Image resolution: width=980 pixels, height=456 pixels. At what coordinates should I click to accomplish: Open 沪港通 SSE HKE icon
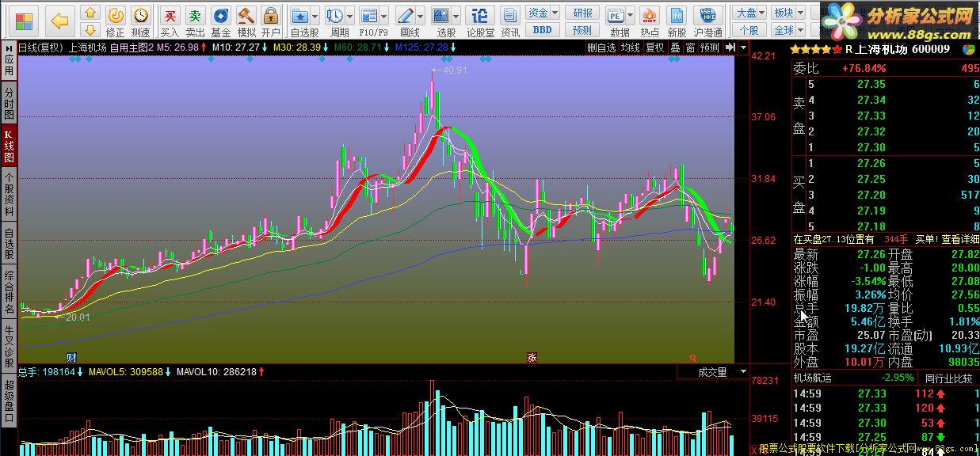(707, 20)
